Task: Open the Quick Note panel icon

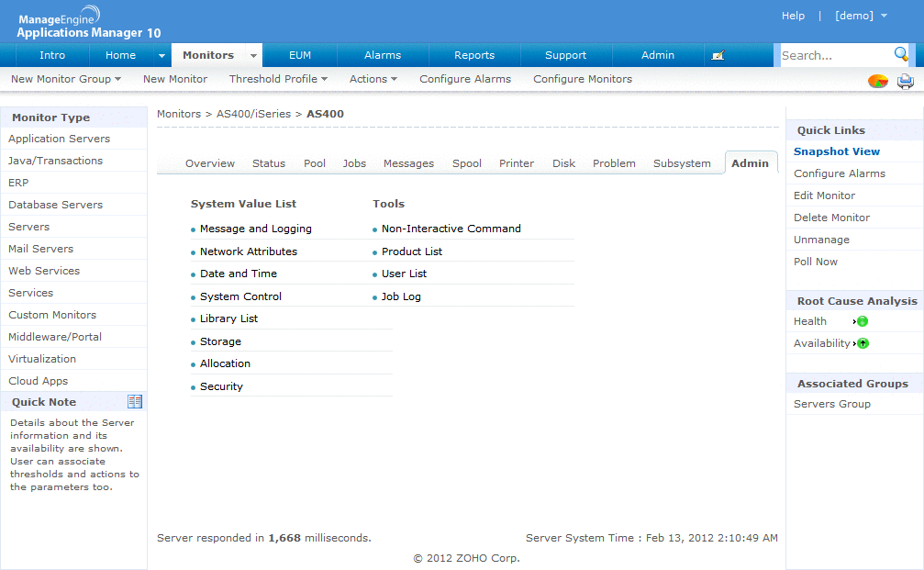Action: tap(135, 401)
